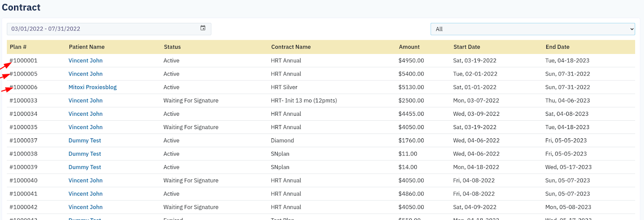Select plan number #1000006

[24, 87]
